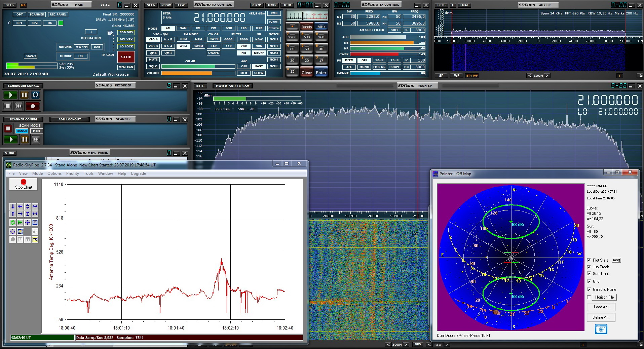Select USB mode in RX Control
The height and width of the screenshot is (349, 644).
click(259, 28)
